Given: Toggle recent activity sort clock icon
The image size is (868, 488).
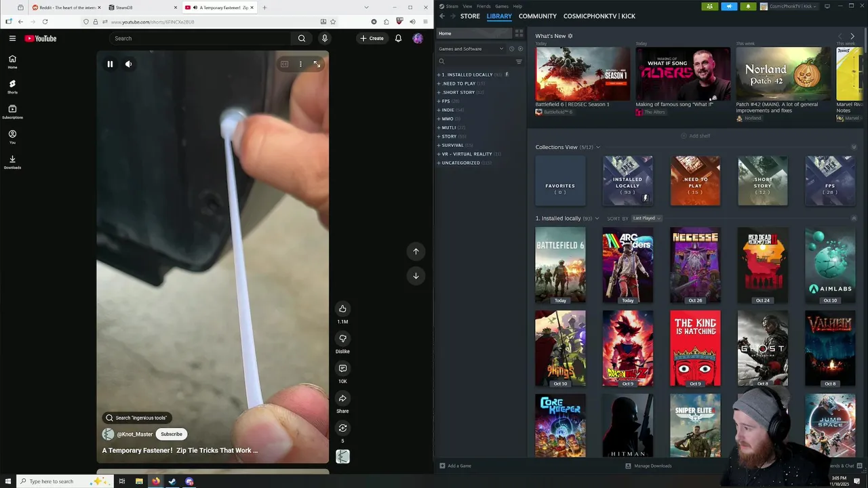Looking at the screenshot, I should (x=512, y=49).
